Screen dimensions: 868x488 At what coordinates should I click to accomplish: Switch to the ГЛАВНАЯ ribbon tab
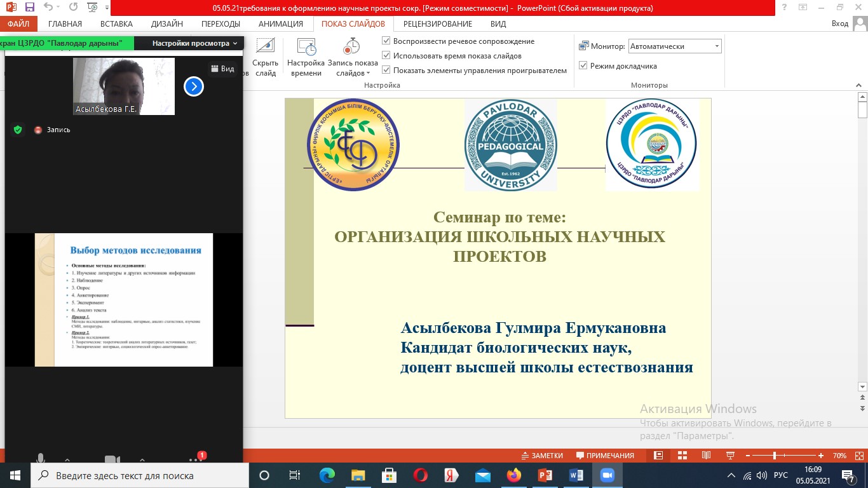click(x=65, y=24)
